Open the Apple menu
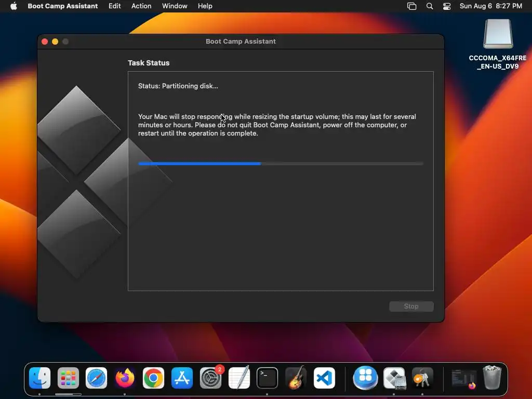 coord(14,6)
